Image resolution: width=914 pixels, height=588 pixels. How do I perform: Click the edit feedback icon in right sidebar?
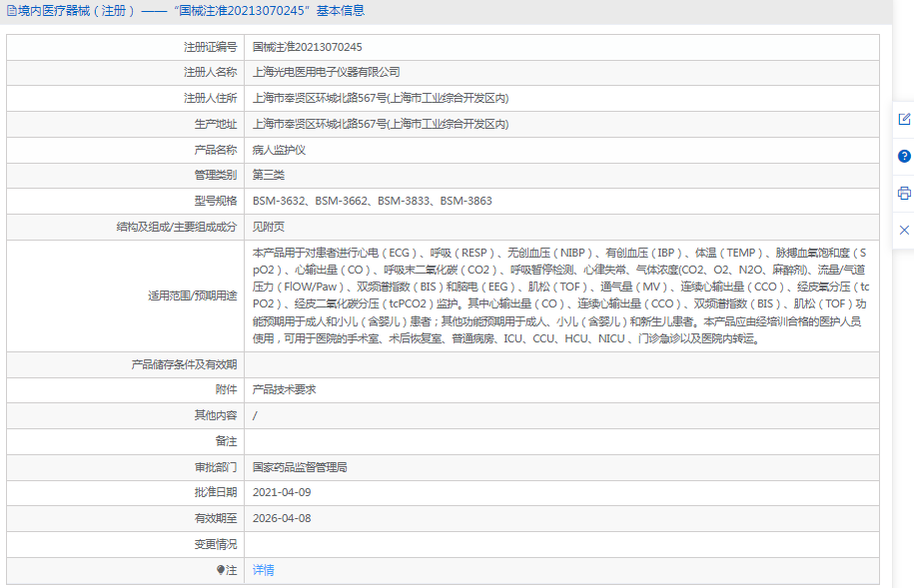point(904,118)
